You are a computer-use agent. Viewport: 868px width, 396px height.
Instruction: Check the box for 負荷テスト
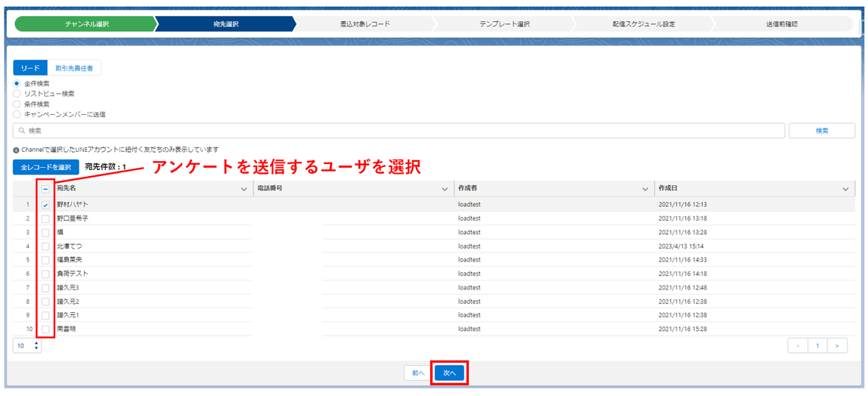45,274
